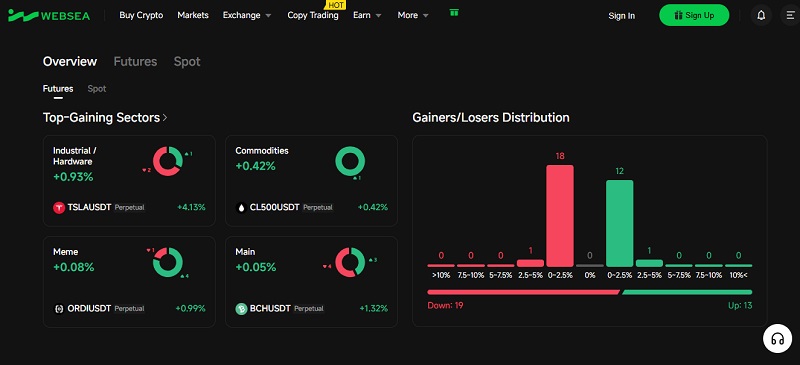800x365 pixels.
Task: Click the Up: 13 label
Action: point(740,306)
